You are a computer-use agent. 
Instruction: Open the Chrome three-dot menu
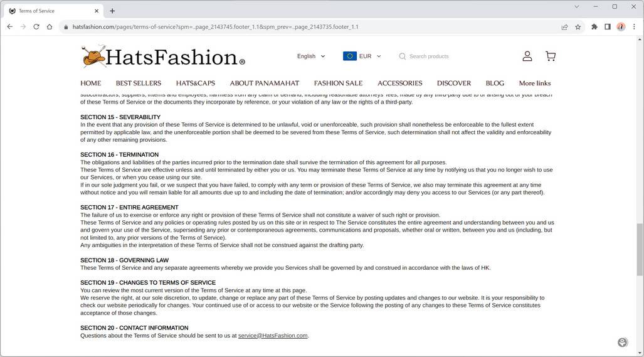click(x=634, y=27)
